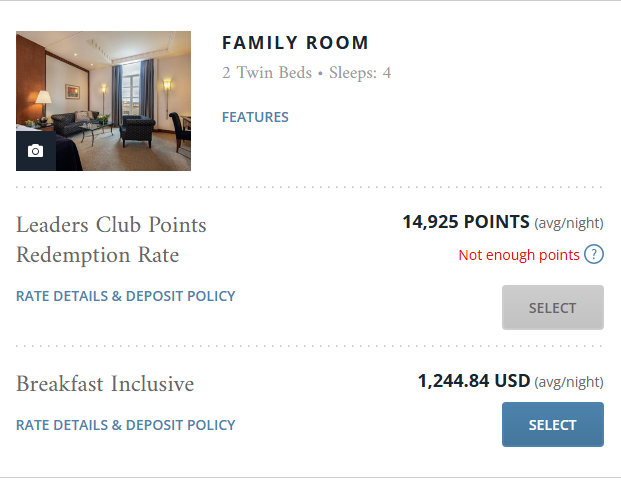Open Rate Details under Leaders Club Points

[x=126, y=296]
